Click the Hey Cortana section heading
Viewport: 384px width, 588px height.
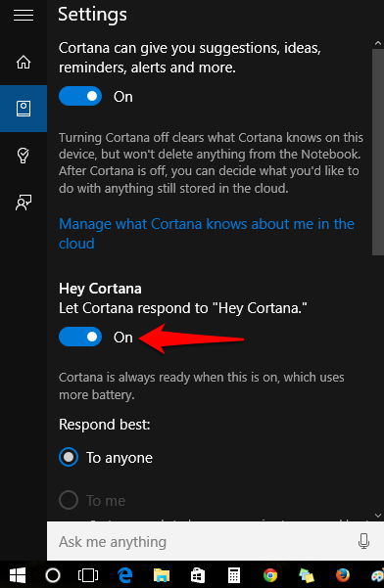pyautogui.click(x=100, y=289)
